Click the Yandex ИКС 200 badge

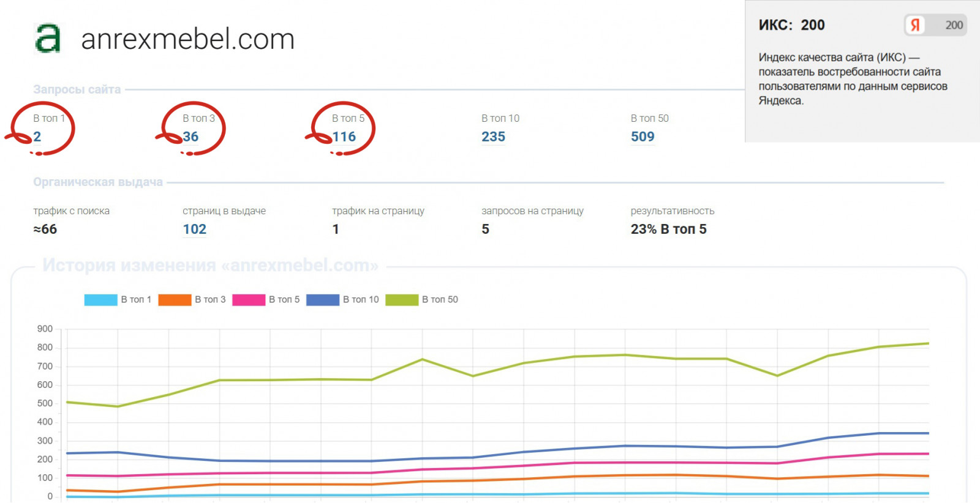pos(935,25)
